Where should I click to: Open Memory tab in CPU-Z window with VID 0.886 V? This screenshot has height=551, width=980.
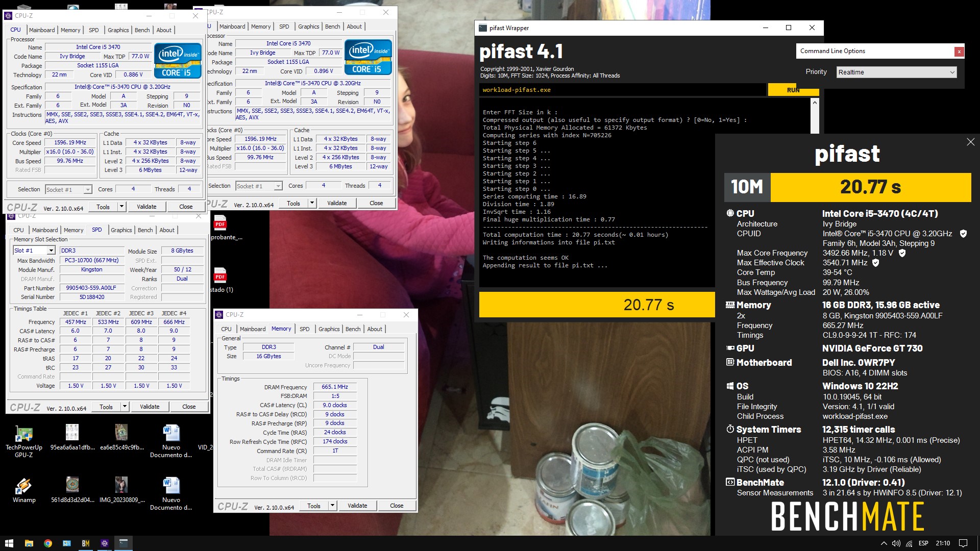tap(70, 30)
